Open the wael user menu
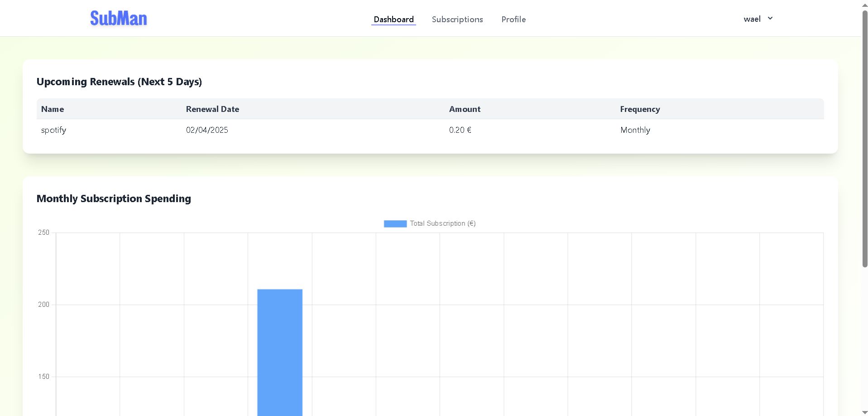Image resolution: width=868 pixels, height=416 pixels. [752, 19]
